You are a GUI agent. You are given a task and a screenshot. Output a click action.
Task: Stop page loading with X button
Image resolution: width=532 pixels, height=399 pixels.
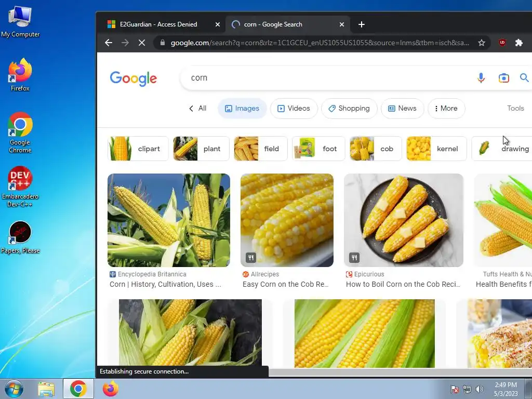coord(142,43)
